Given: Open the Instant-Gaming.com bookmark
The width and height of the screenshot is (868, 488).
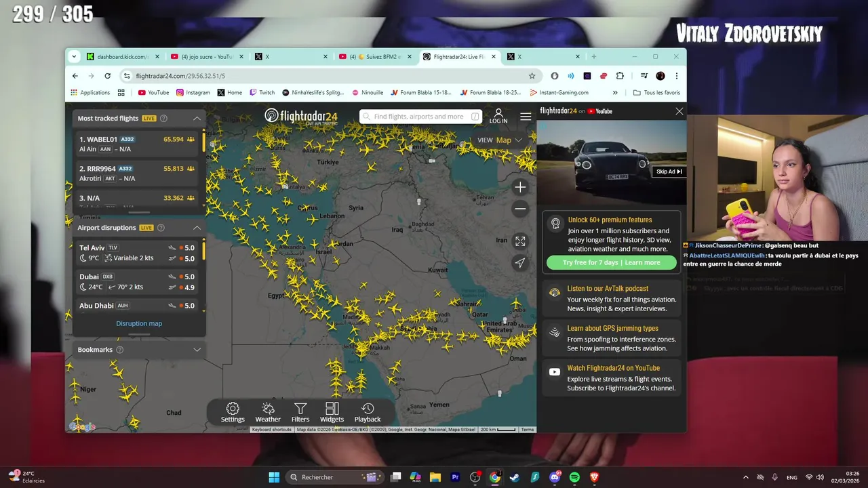Looking at the screenshot, I should pyautogui.click(x=559, y=92).
